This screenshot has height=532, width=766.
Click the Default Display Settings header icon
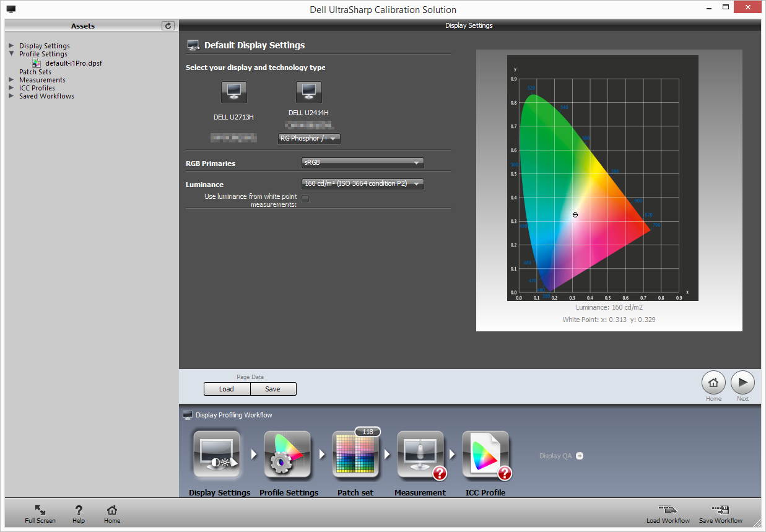pyautogui.click(x=193, y=45)
